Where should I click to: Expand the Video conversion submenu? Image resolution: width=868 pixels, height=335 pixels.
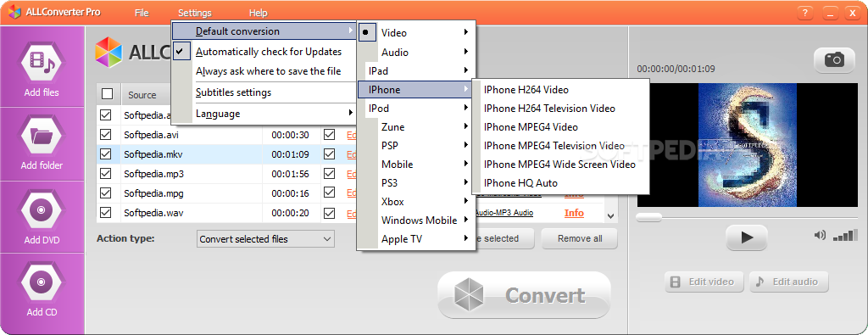coord(416,33)
